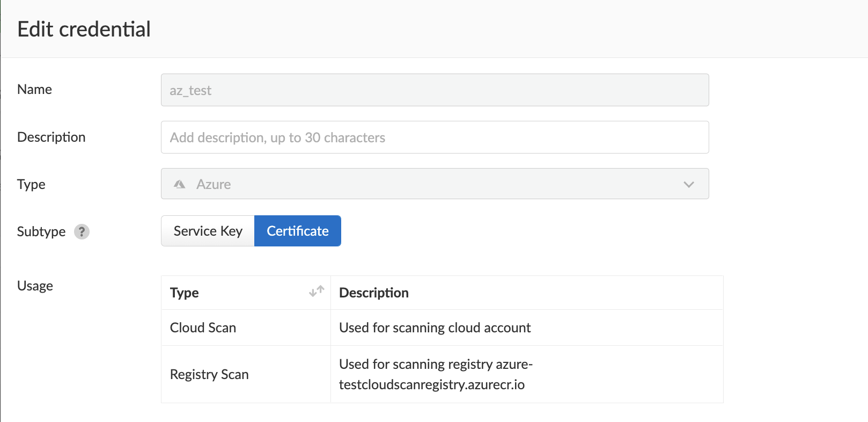Viewport: 868px width, 422px height.
Task: Click 'Used for scanning cloud account' text
Action: click(435, 328)
